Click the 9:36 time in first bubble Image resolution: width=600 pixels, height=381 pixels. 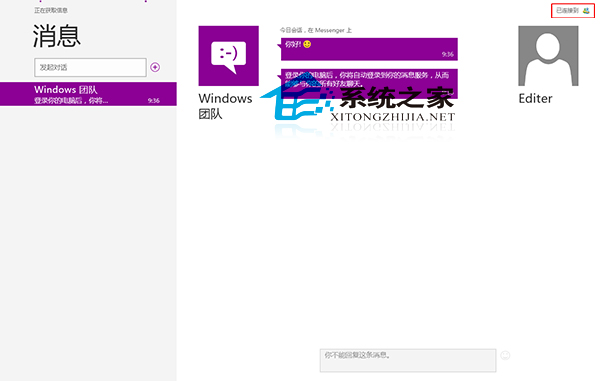coord(448,54)
